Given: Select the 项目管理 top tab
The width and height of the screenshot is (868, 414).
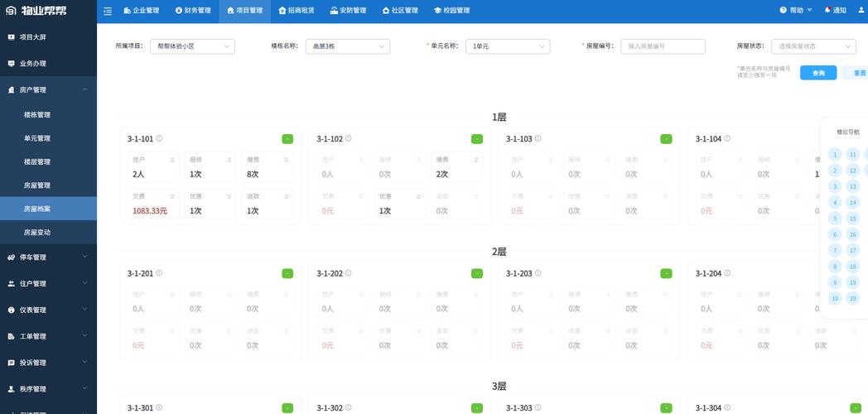Looking at the screenshot, I should 244,11.
